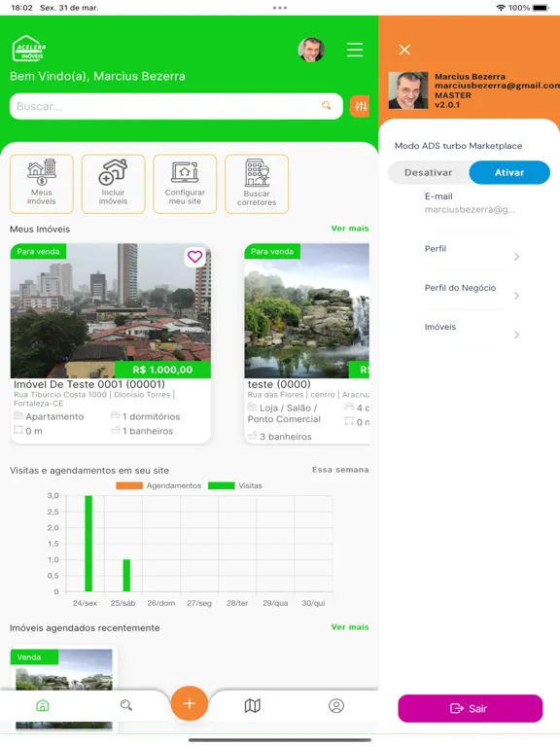Click the 24/sex visits bar

click(88, 544)
